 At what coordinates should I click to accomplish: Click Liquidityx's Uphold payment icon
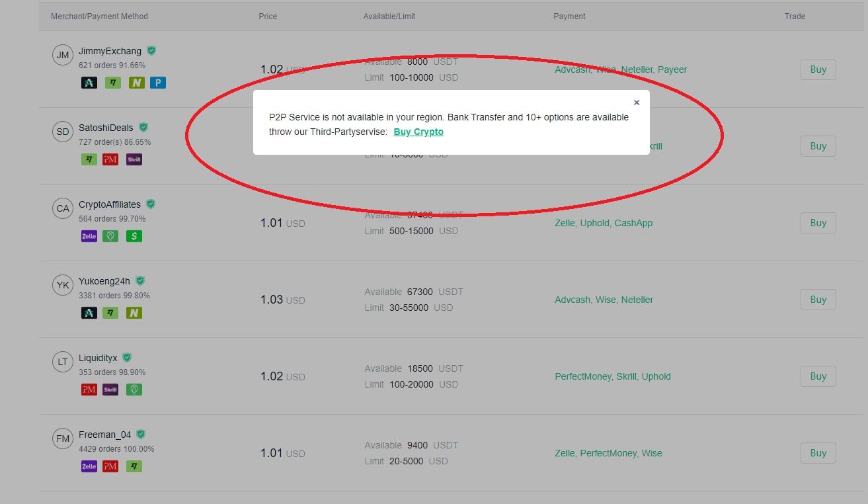point(134,390)
